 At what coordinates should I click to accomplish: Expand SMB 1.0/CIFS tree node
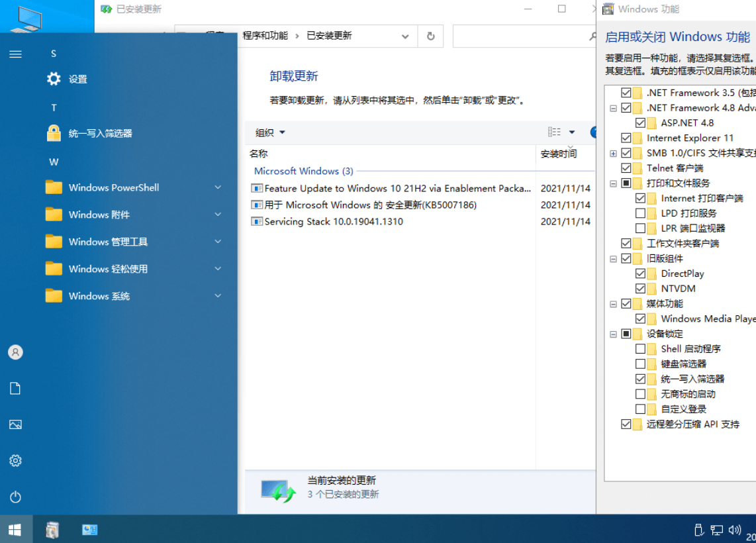(613, 154)
